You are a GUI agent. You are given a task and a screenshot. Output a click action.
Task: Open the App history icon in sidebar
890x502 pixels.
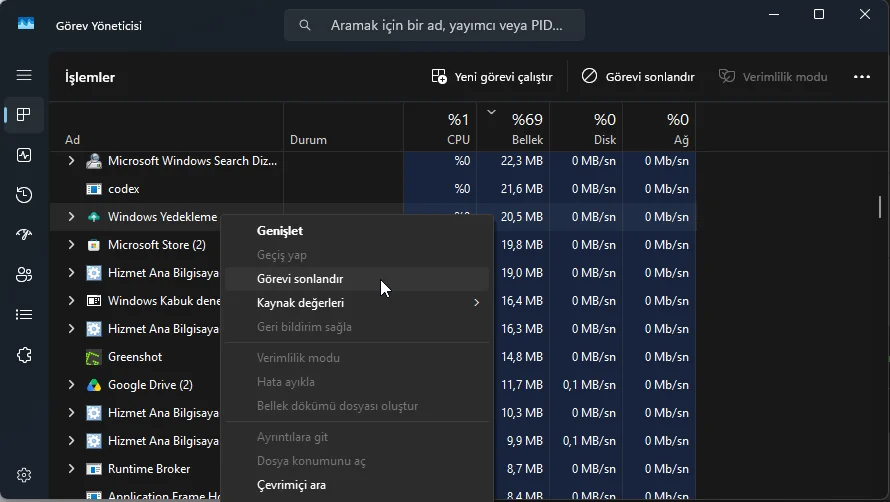tap(24, 195)
